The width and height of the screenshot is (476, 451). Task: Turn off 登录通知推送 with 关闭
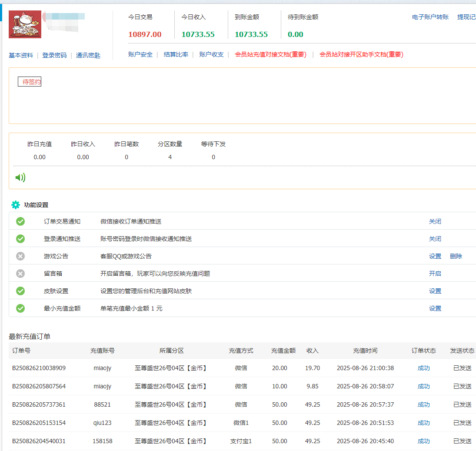pos(435,239)
